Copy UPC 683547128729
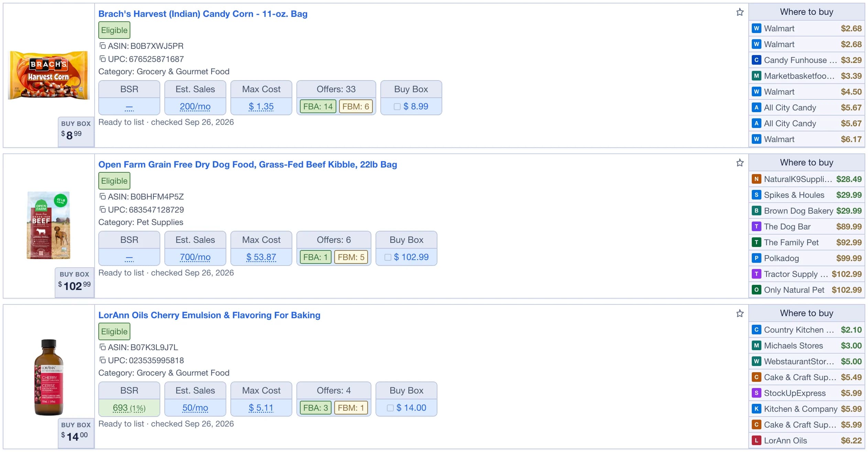The image size is (868, 452). point(102,209)
